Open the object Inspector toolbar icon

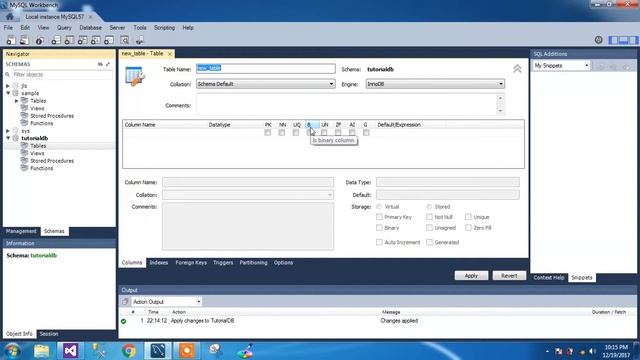[40, 40]
